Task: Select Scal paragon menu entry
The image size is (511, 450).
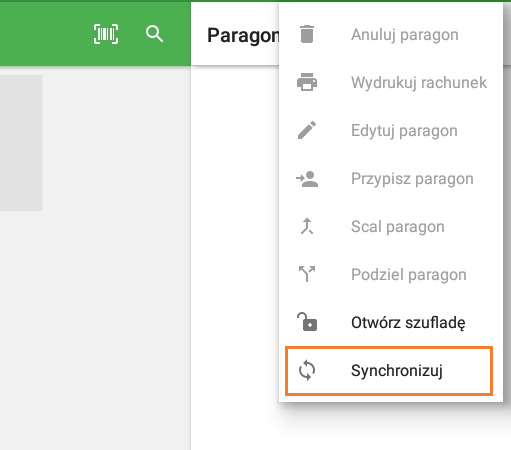Action: [x=391, y=226]
